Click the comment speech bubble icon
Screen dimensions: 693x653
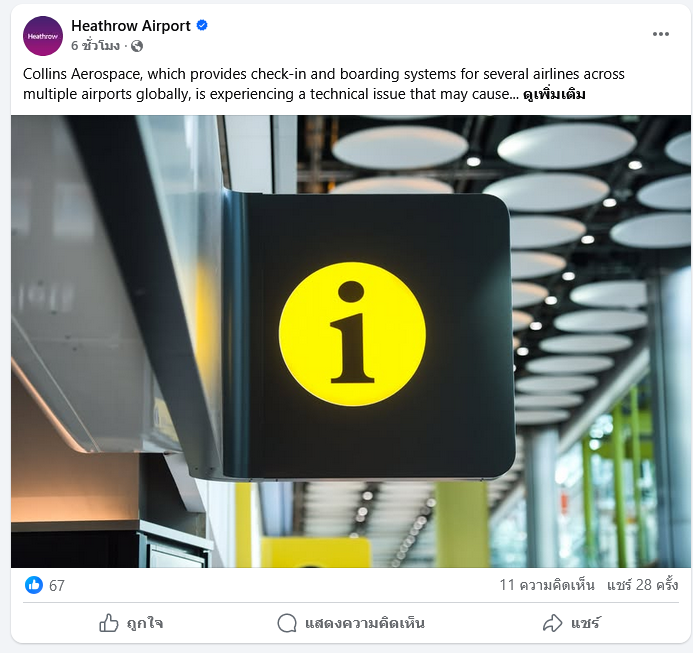[x=287, y=623]
